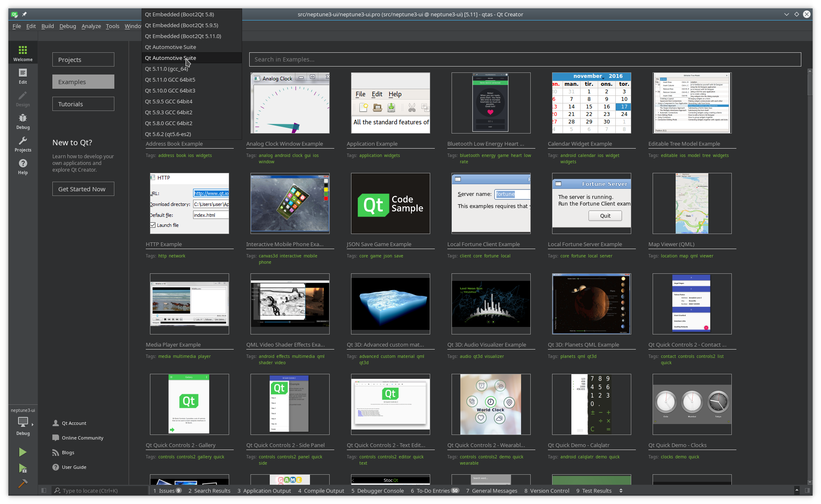Build project with hammer icon

23,483
